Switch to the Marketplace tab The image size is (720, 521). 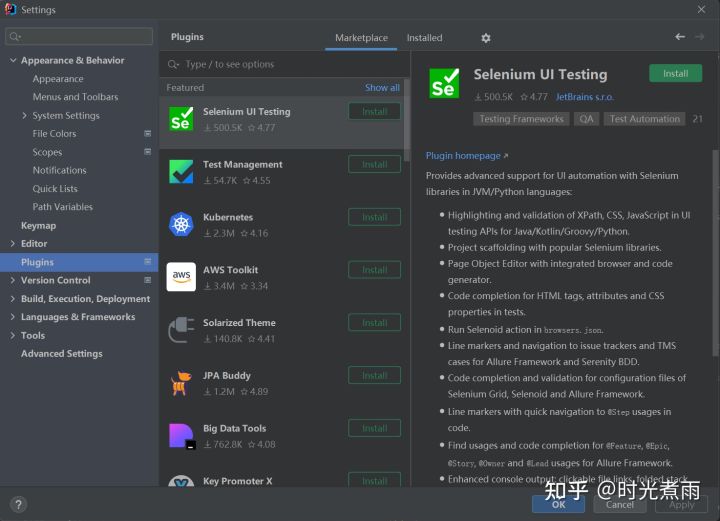(x=361, y=38)
